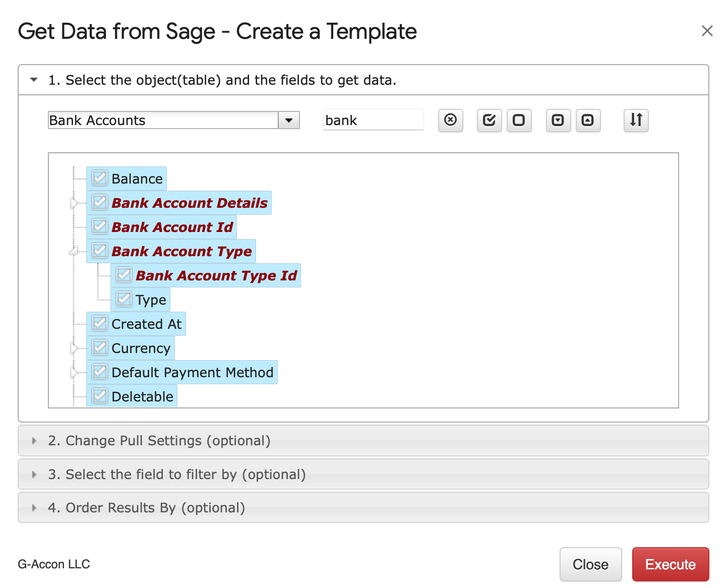Select the Default Payment Method label

tap(193, 373)
